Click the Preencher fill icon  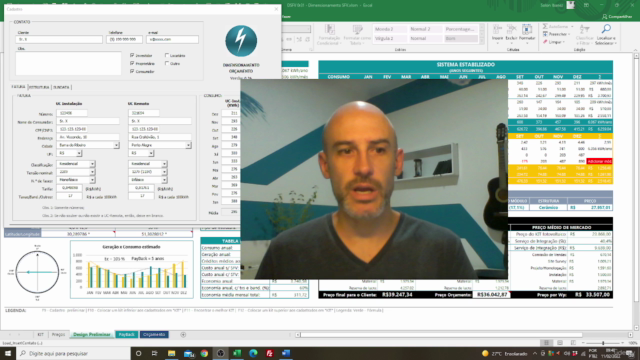pos(545,34)
